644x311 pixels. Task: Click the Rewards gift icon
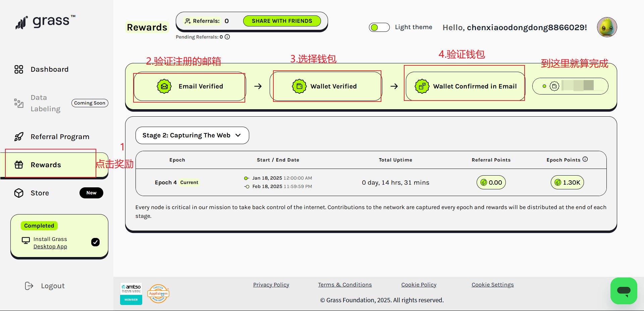click(19, 165)
